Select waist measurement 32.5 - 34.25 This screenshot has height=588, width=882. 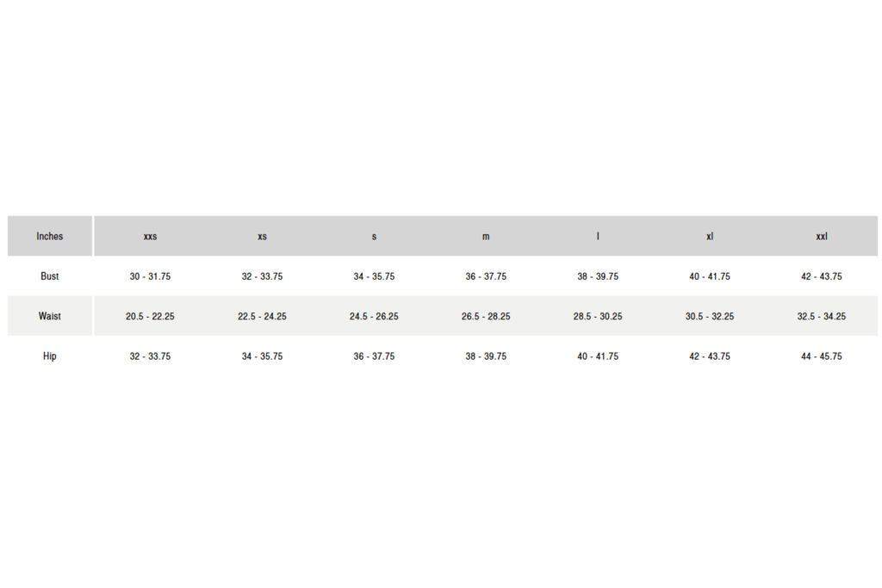822,316
